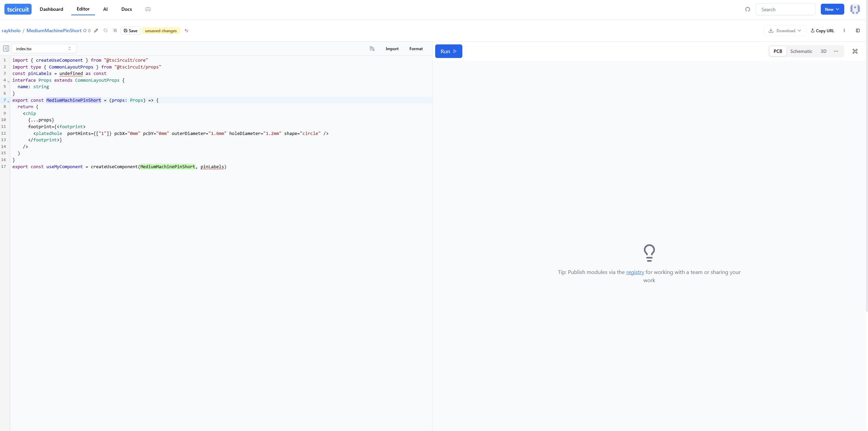
Task: Collapse code fold arrow at line 7
Action: (x=8, y=101)
